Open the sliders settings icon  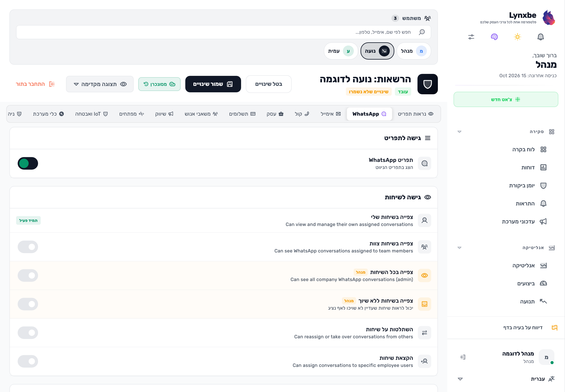click(471, 37)
